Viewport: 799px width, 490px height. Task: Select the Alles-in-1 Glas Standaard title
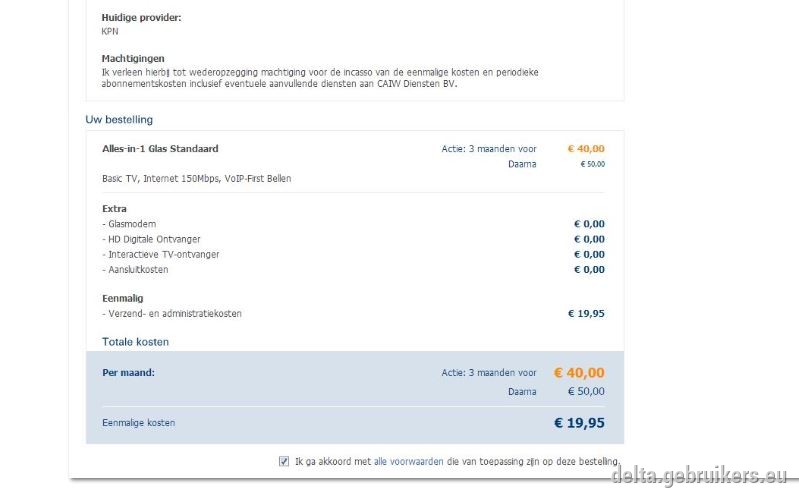pos(161,149)
